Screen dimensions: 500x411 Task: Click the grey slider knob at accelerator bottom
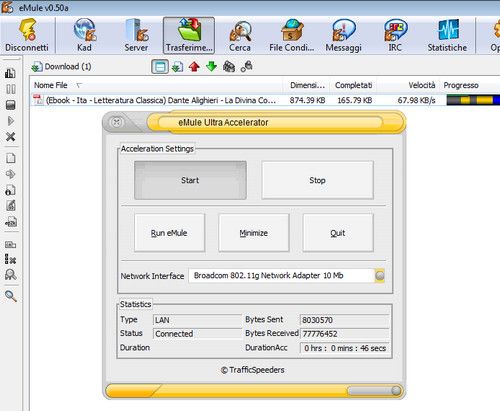point(396,390)
